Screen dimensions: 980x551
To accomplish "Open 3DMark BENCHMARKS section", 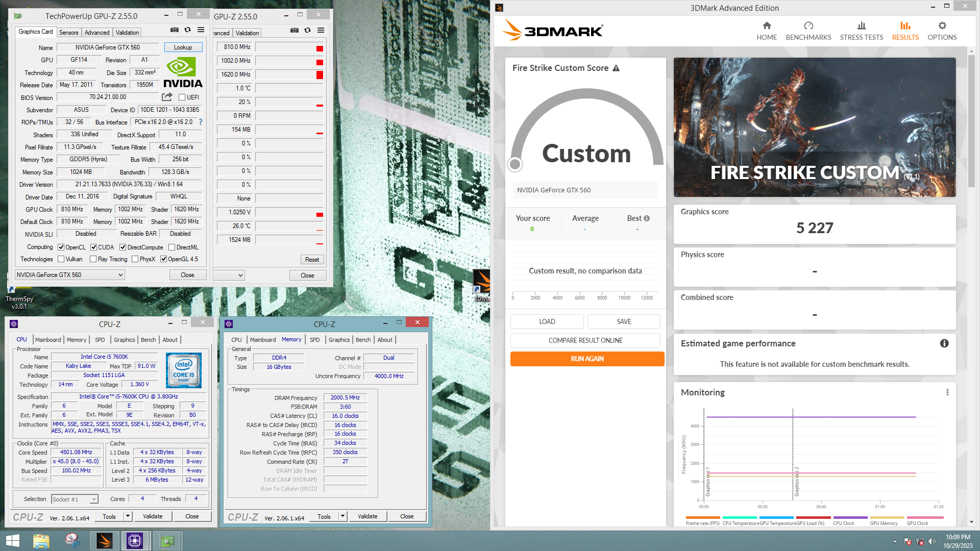I will pos(808,31).
